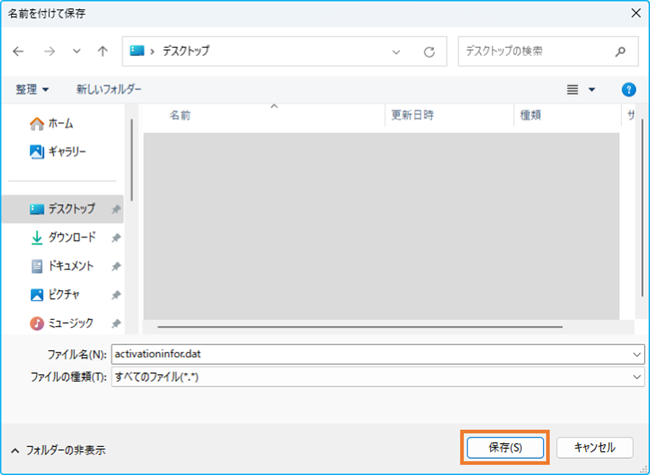Open the ファイルの種類 combo box
650x475 pixels.
point(378,377)
